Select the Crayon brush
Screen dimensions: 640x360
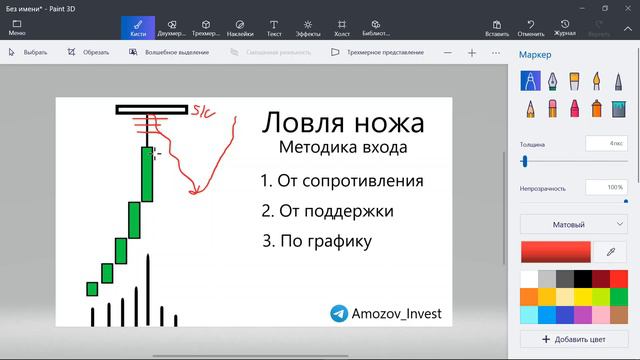[574, 109]
